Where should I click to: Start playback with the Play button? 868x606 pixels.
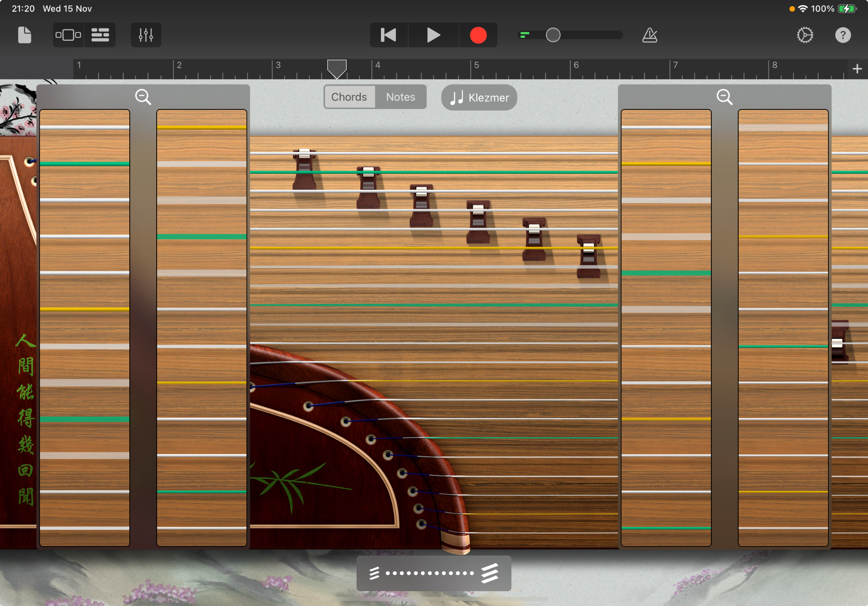point(433,35)
